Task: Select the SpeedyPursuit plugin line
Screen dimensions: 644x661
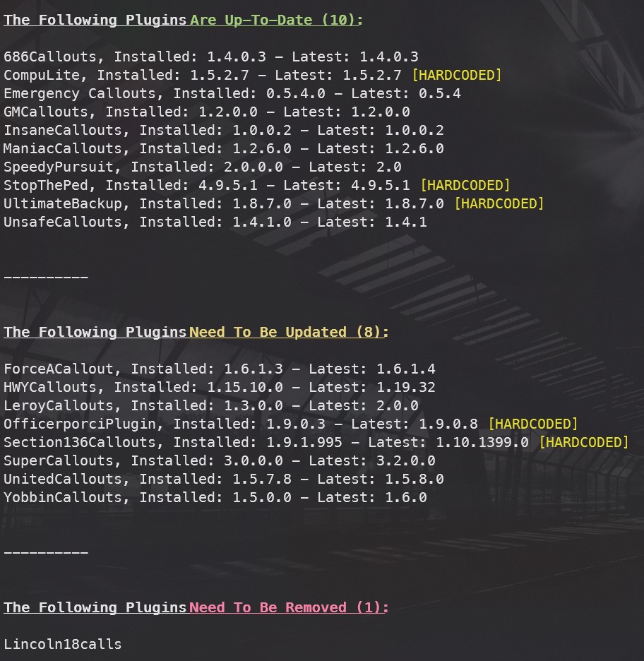Action: [203, 167]
